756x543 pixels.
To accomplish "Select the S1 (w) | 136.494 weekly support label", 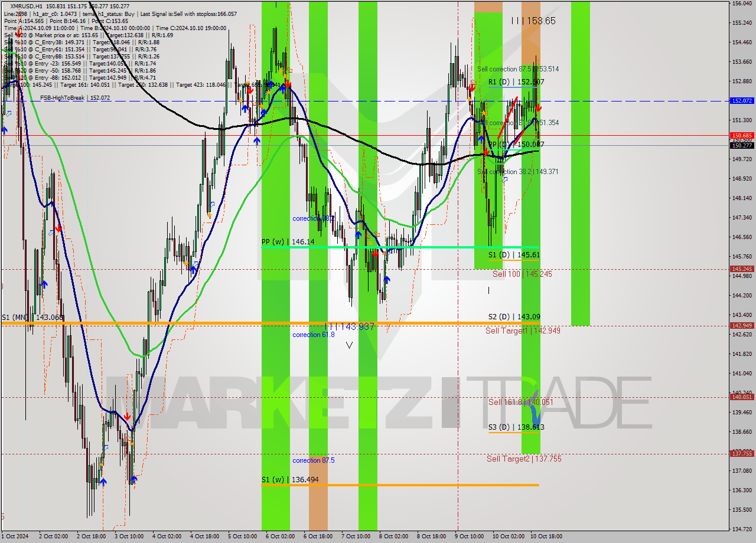I will pyautogui.click(x=290, y=480).
